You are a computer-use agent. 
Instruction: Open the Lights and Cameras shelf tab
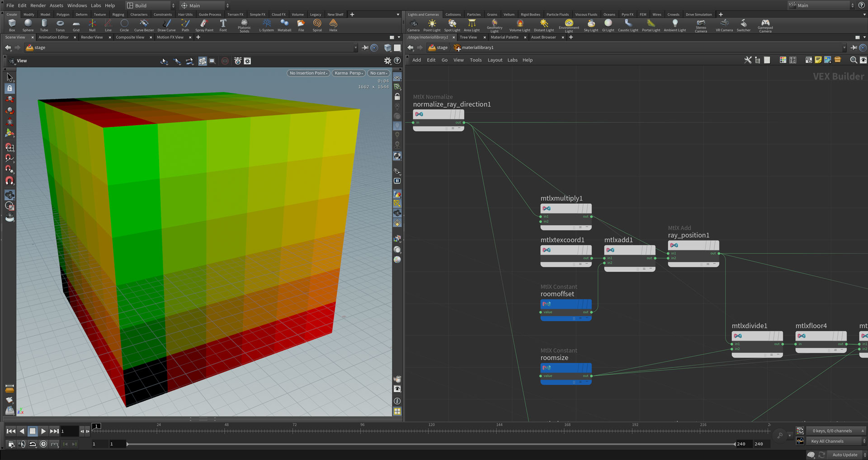click(423, 14)
